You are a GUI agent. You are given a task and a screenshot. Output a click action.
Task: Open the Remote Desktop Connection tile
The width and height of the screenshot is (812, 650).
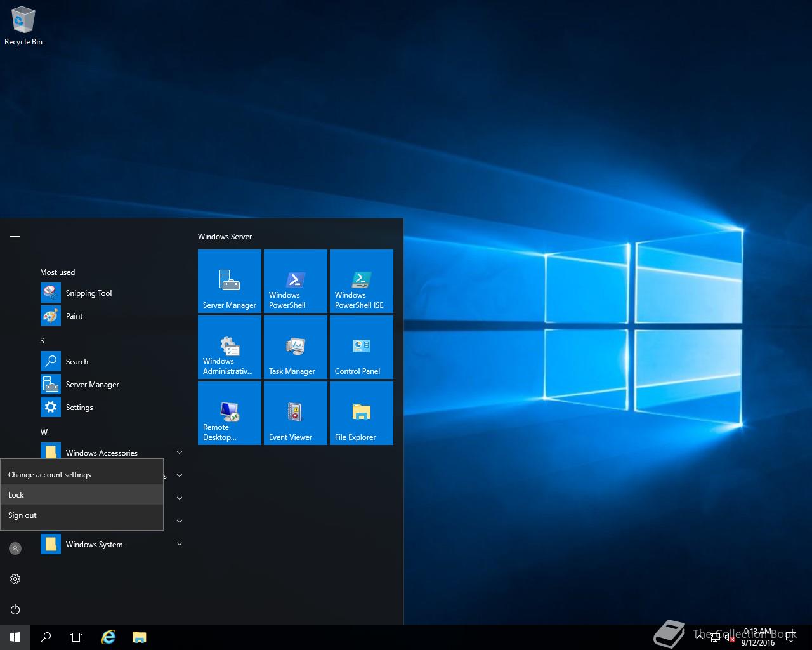pos(230,413)
